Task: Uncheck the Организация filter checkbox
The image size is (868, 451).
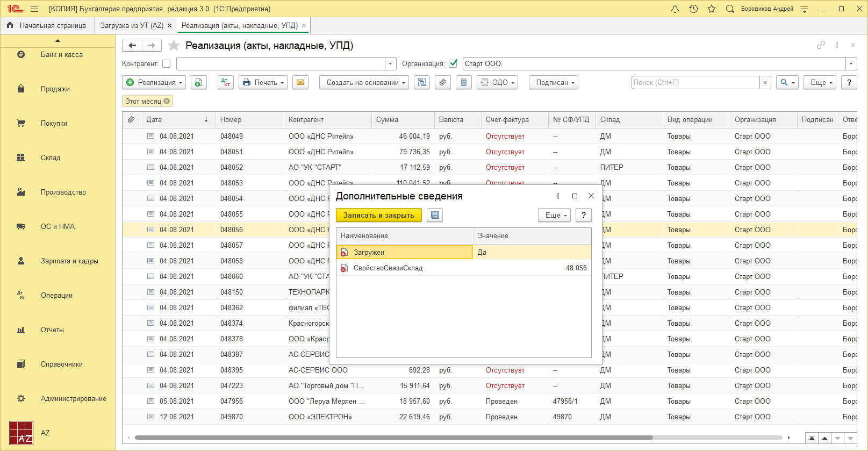Action: (453, 63)
